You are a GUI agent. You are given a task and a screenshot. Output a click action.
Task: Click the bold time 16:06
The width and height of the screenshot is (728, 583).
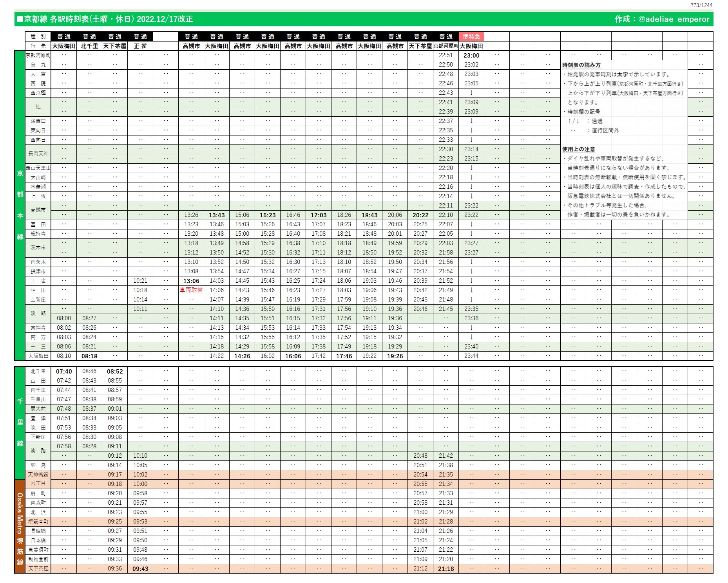point(293,356)
